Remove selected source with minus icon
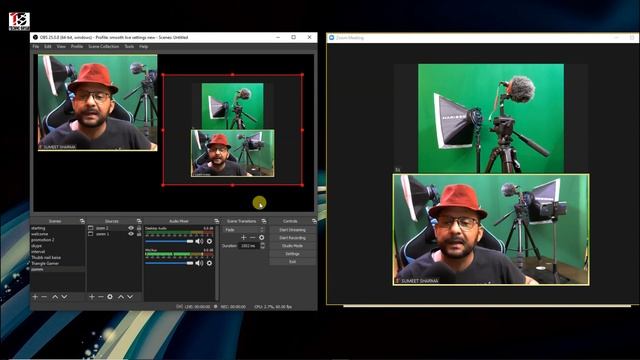The height and width of the screenshot is (360, 640). [101, 297]
